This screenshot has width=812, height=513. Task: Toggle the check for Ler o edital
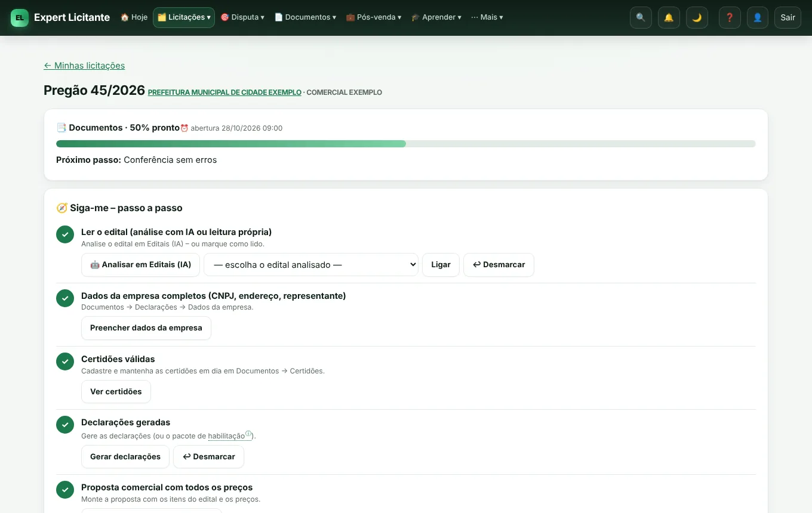coord(65,234)
